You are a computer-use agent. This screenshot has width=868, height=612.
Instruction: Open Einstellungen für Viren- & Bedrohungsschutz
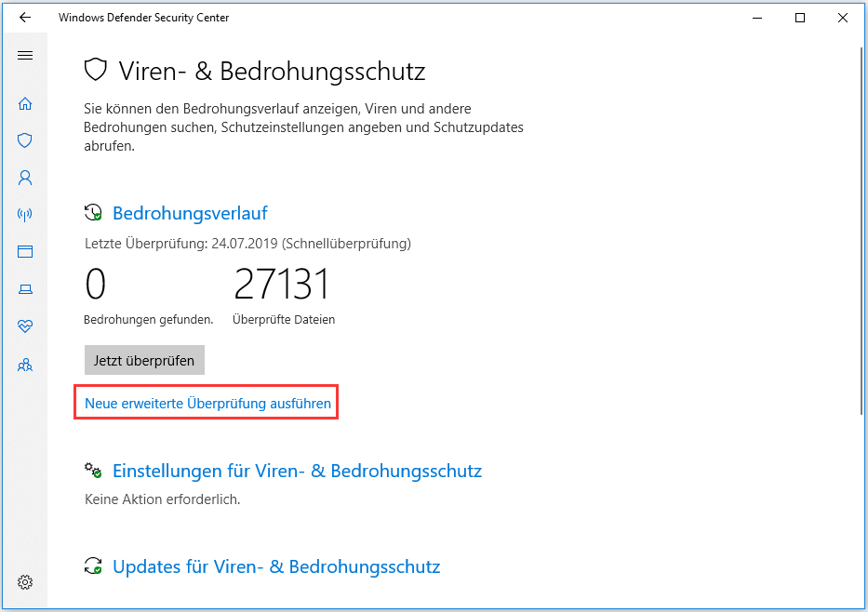point(298,471)
